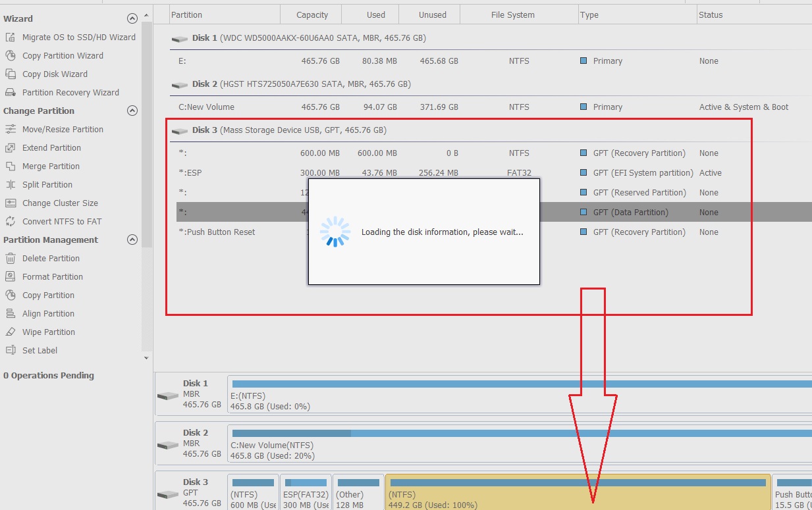812x510 pixels.
Task: Select the ESP FAT32 block in disk map
Action: pyautogui.click(x=306, y=493)
